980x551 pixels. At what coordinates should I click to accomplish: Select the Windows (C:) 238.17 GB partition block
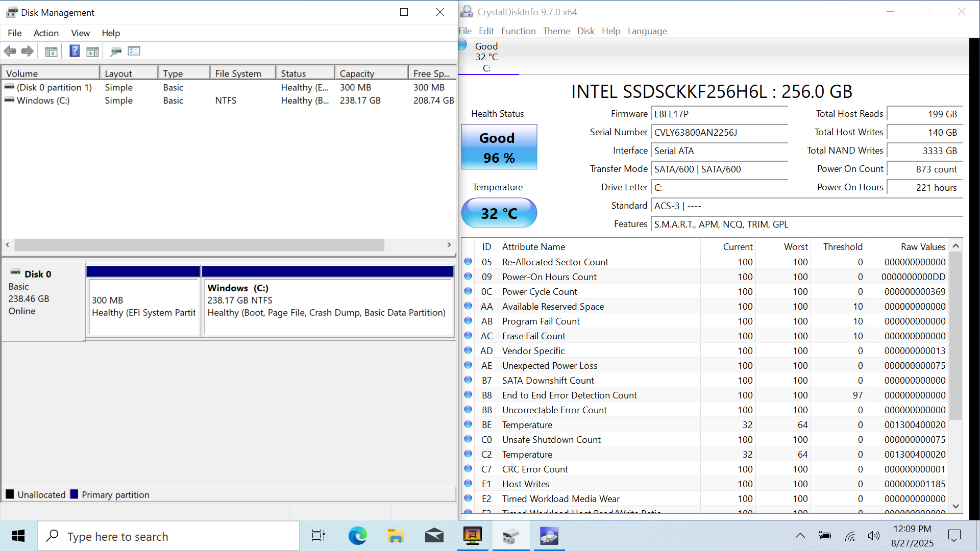328,306
